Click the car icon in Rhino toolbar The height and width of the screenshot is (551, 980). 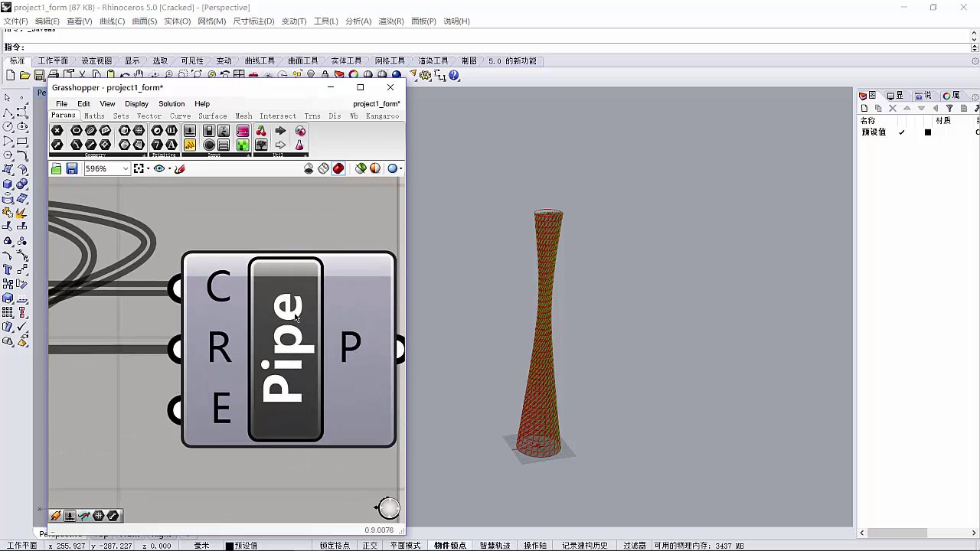point(253,75)
